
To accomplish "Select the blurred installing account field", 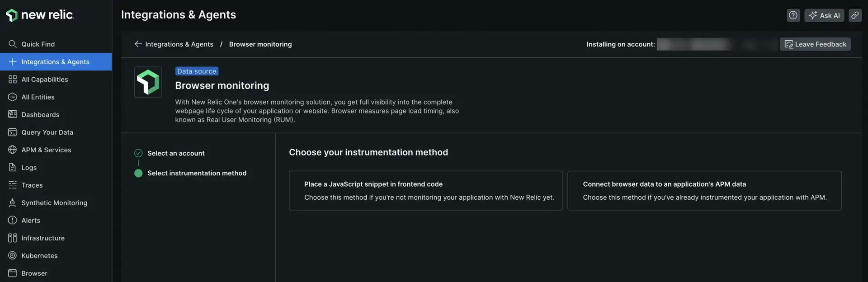I will pyautogui.click(x=694, y=44).
